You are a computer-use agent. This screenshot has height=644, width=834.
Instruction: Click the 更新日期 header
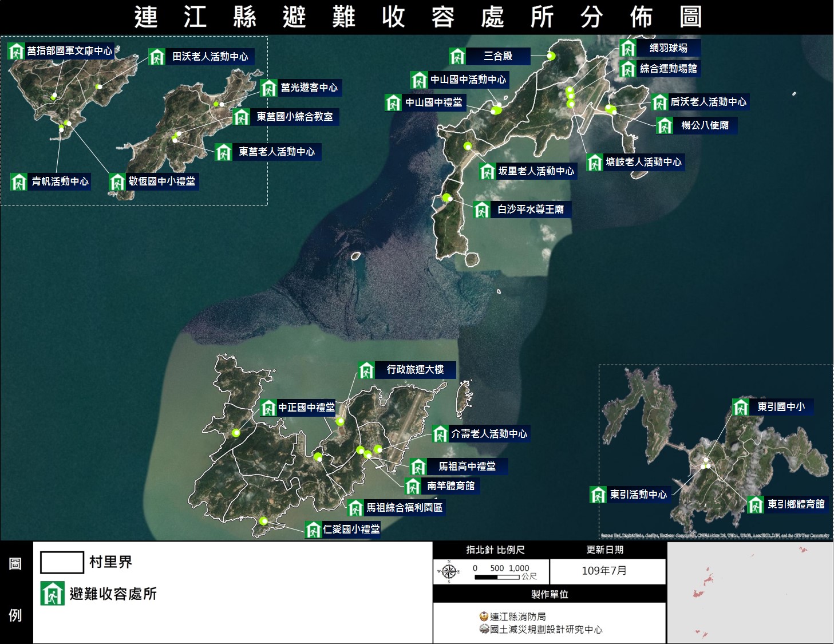[x=605, y=550]
